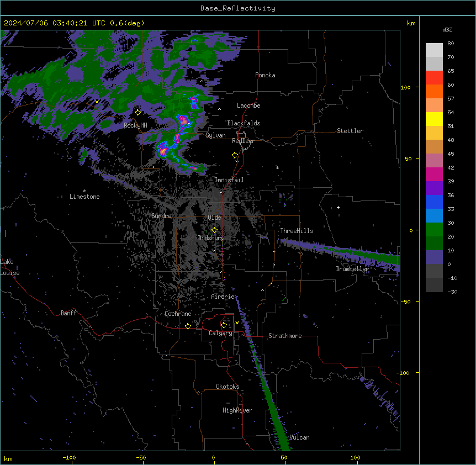Select the -50 tick label on bottom axis
This screenshot has height=465, width=476.
click(x=141, y=457)
